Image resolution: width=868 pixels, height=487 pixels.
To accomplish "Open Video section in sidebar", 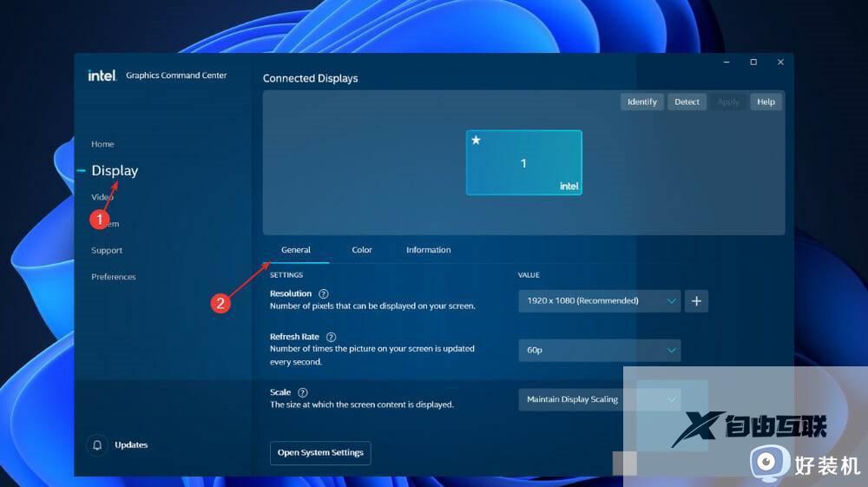I will [x=102, y=197].
